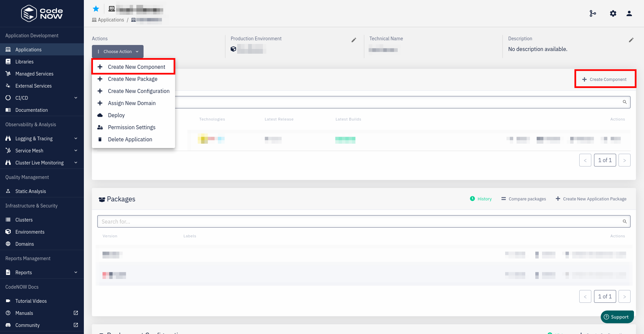The image size is (644, 334).
Task: Expand Cluster Live Monitoring chevron
Action: point(76,162)
